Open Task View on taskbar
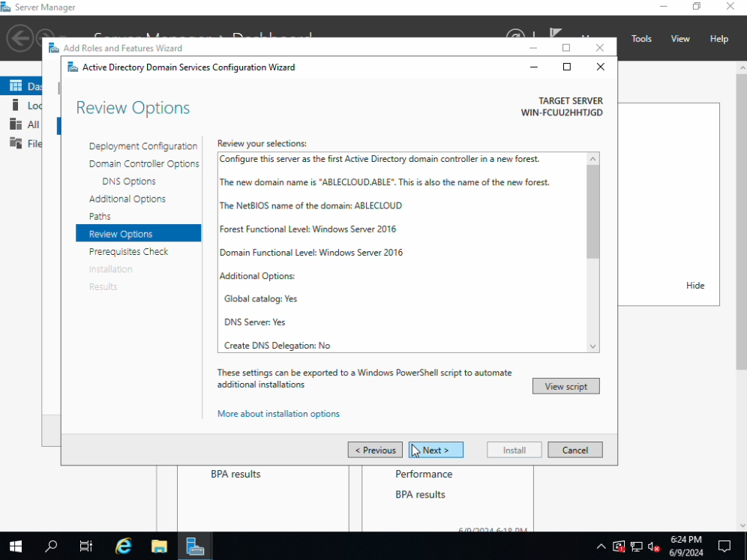Viewport: 747px width, 560px height. pyautogui.click(x=86, y=546)
